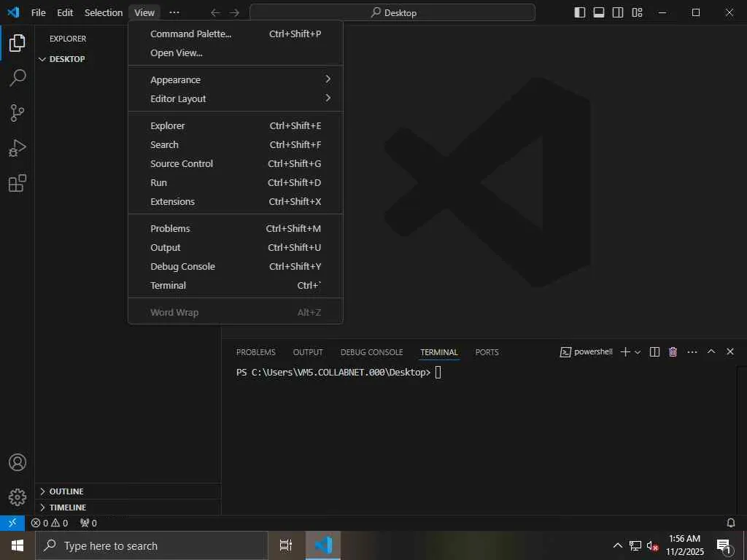The height and width of the screenshot is (560, 747).
Task: Close the terminal panel
Action: (x=729, y=351)
